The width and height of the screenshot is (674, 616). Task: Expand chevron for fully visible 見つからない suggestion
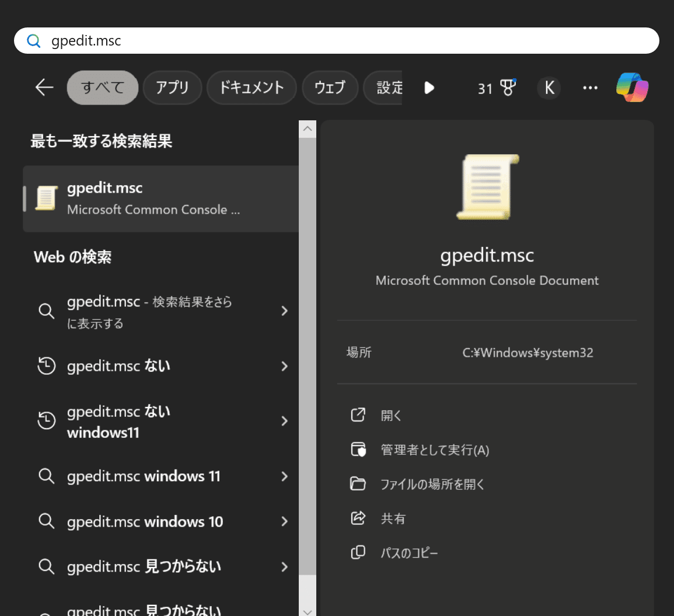click(284, 566)
